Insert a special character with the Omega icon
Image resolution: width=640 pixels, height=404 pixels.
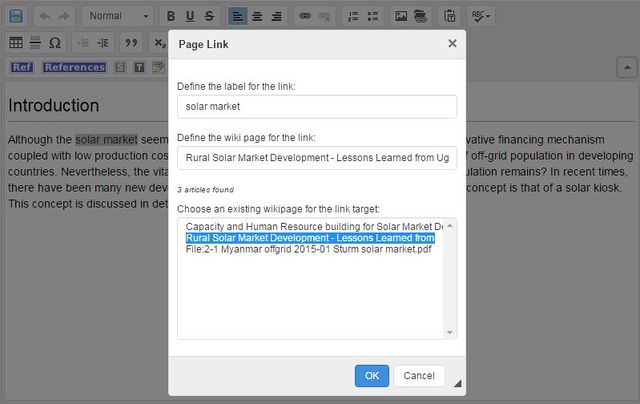[54, 43]
